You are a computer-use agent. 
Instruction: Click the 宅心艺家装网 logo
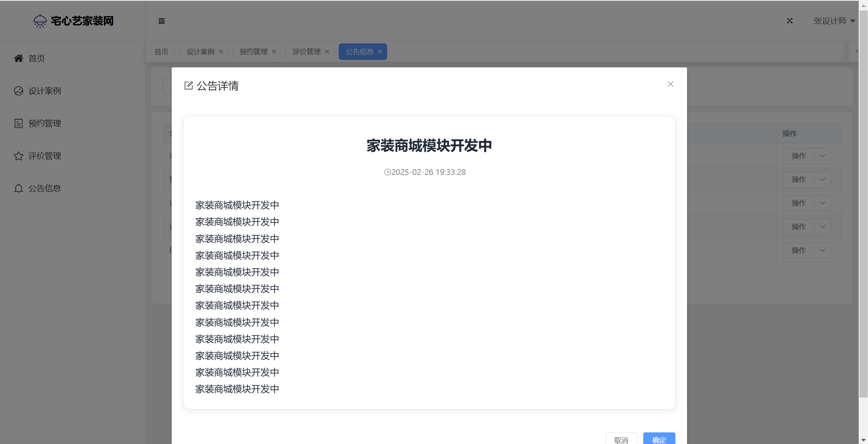[x=73, y=21]
